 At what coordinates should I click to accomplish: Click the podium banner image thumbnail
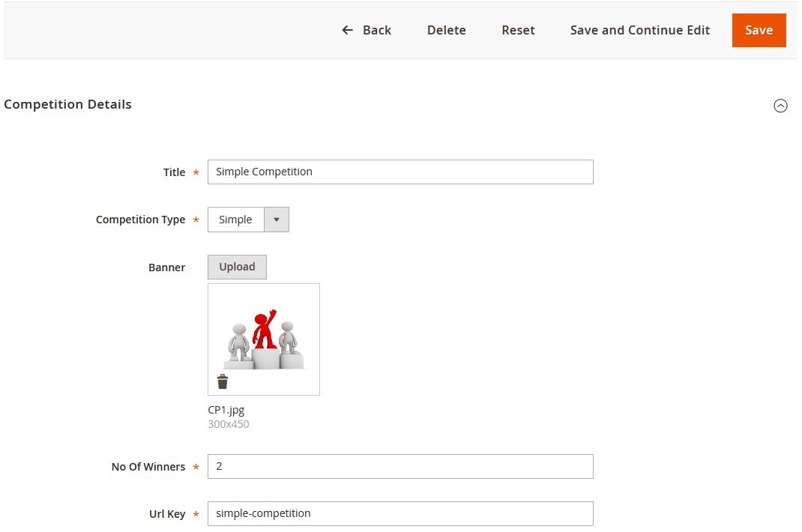(264, 337)
